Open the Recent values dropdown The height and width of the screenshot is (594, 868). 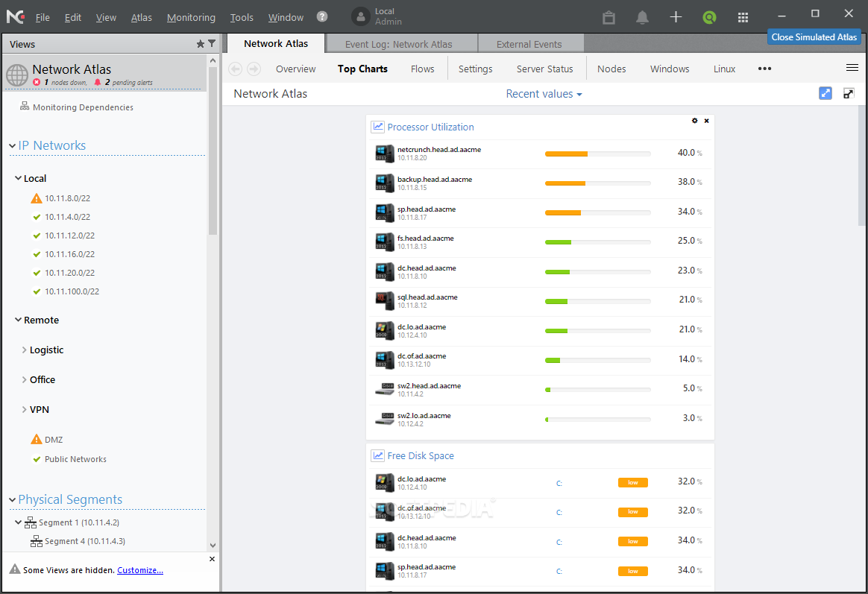pyautogui.click(x=544, y=94)
